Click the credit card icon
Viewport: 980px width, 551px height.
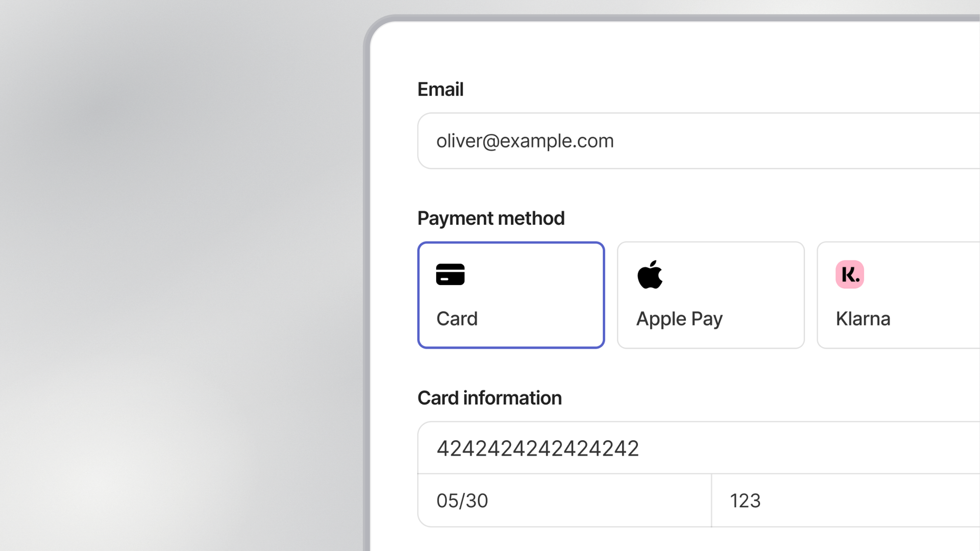coord(450,274)
